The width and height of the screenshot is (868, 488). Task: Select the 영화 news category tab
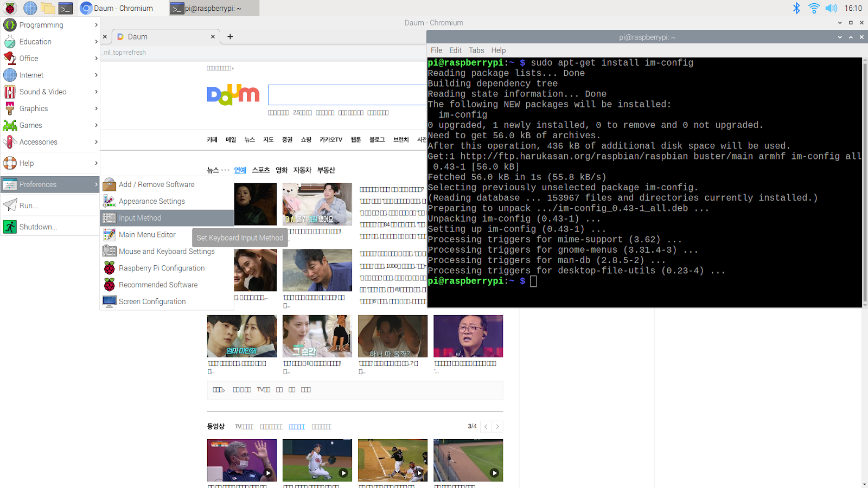(282, 170)
